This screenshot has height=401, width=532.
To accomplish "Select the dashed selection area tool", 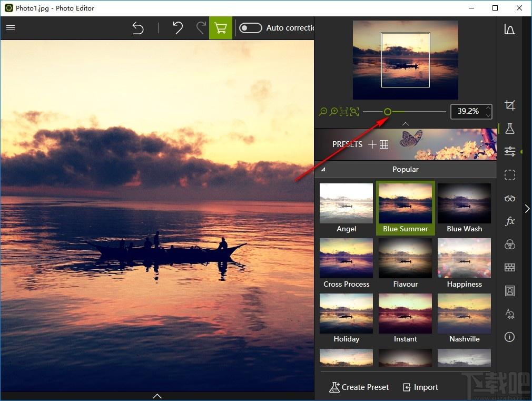I will click(x=509, y=175).
